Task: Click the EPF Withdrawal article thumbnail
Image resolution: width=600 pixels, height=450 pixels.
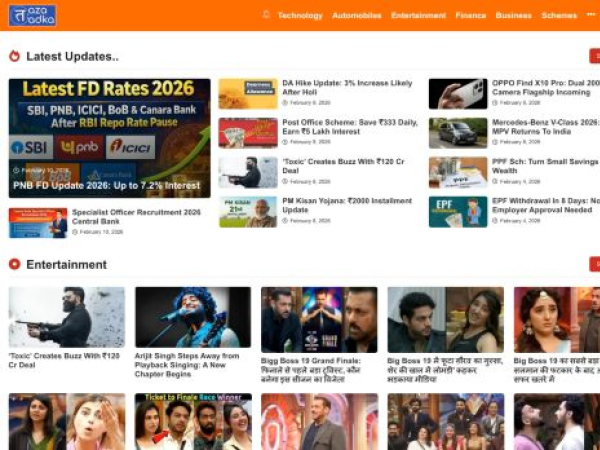Action: [x=458, y=212]
